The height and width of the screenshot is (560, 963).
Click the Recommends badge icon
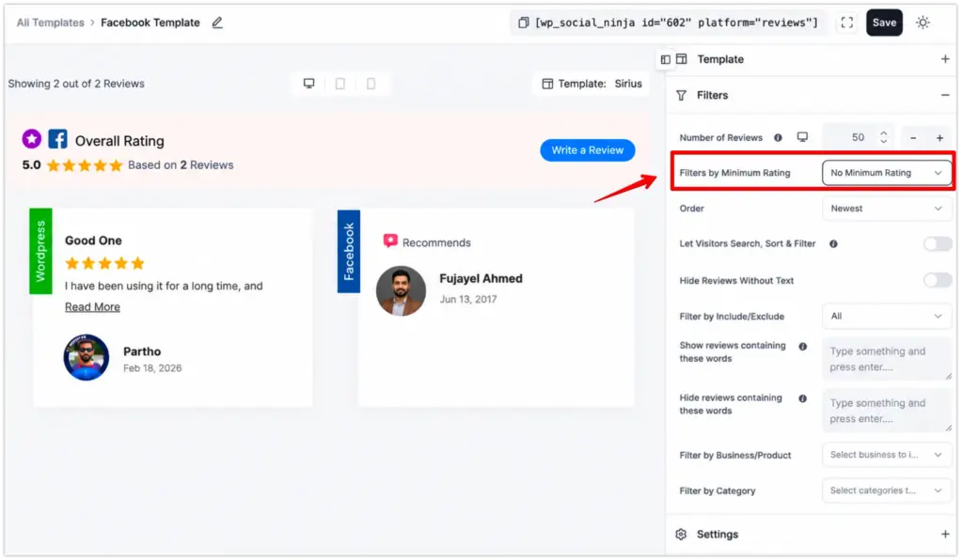[390, 241]
